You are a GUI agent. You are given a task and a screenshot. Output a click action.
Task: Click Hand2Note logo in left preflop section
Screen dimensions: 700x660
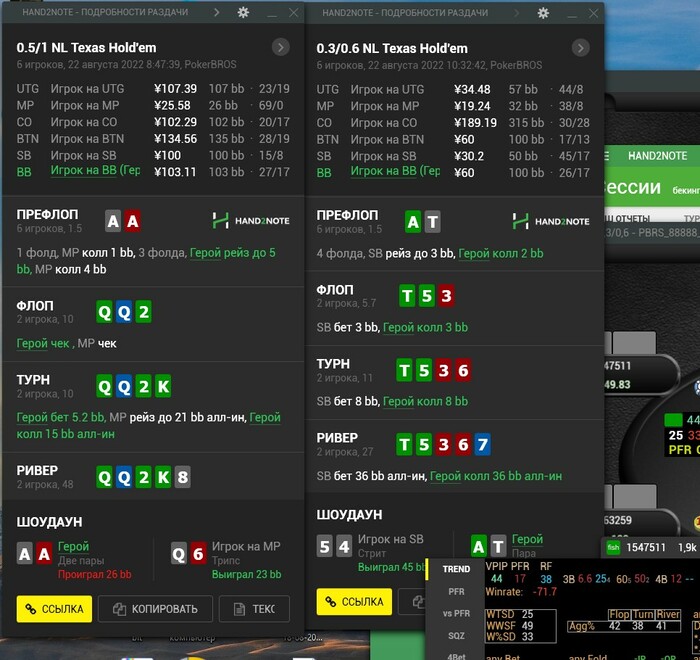(250, 221)
